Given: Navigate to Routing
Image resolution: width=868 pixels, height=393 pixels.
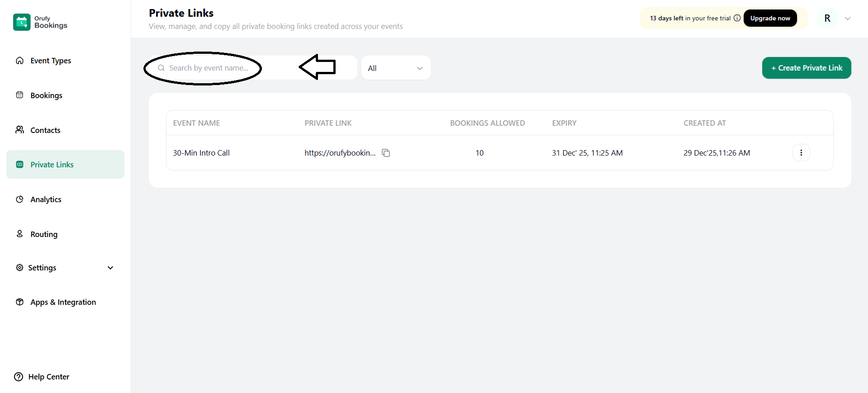Looking at the screenshot, I should point(44,234).
